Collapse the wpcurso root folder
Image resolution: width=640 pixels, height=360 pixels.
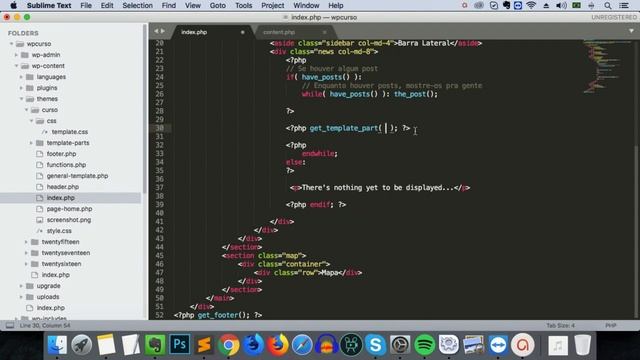[x=11, y=44]
